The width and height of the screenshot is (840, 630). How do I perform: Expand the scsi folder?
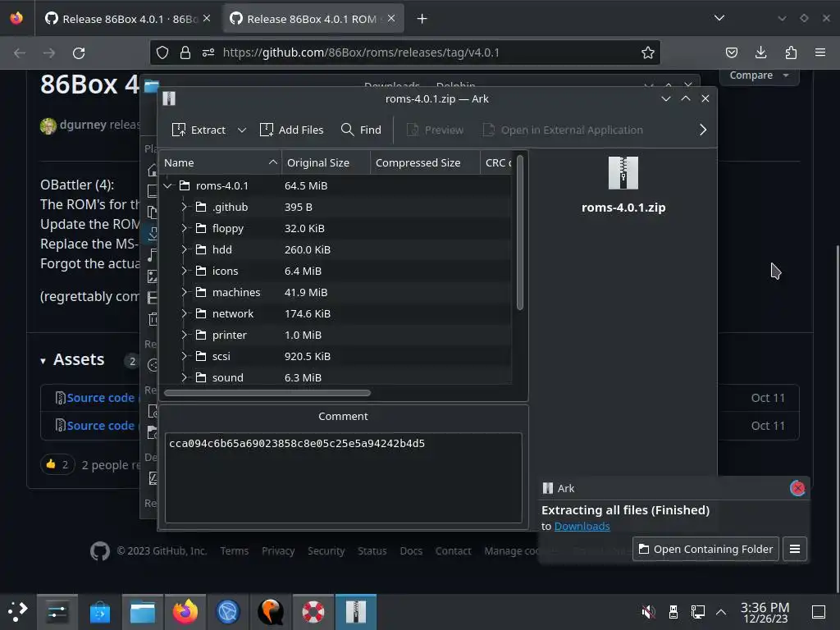tap(184, 356)
